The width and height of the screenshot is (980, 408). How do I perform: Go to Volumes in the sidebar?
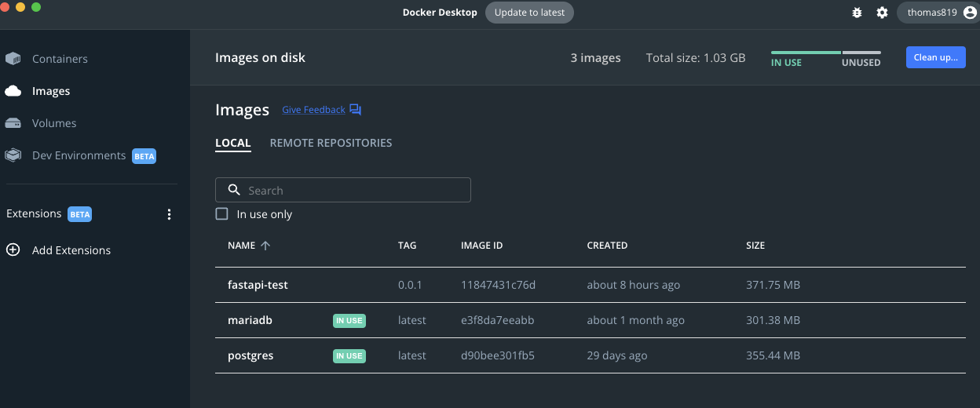(x=54, y=123)
